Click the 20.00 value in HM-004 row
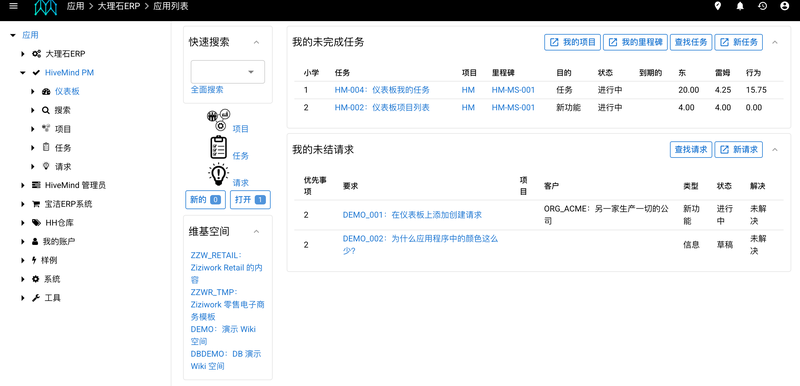The image size is (800, 386). (688, 90)
